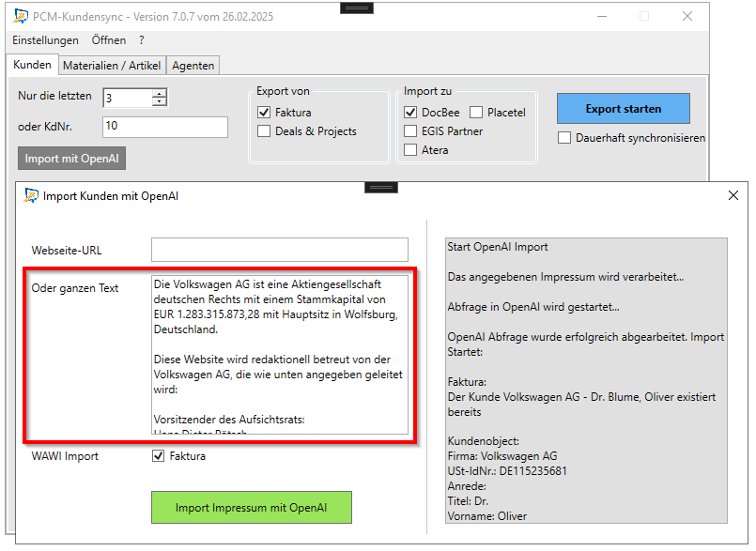Click the 'Firma: Volkswagen AG' log line
The image size is (756, 551).
click(x=502, y=456)
